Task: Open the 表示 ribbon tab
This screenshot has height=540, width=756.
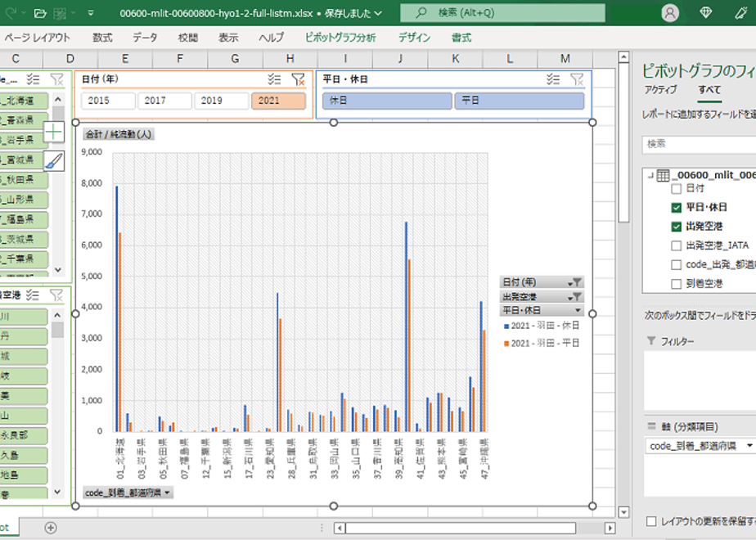Action: coord(228,38)
